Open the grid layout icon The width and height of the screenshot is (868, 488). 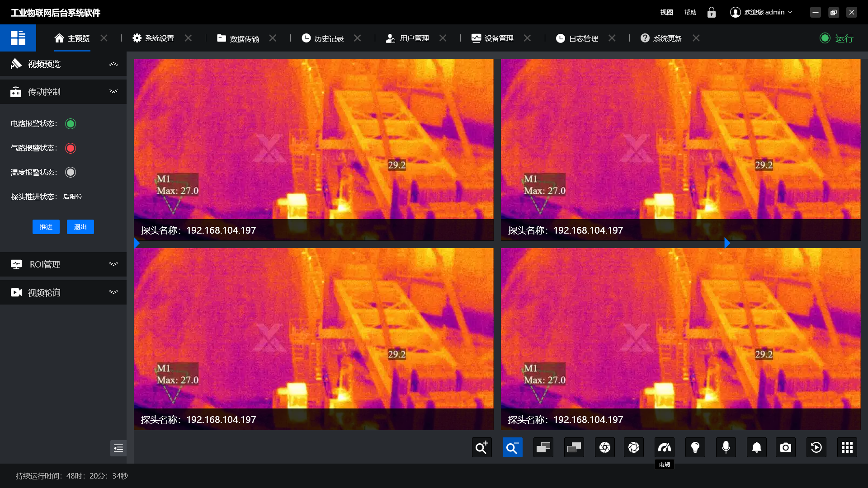pyautogui.click(x=847, y=447)
